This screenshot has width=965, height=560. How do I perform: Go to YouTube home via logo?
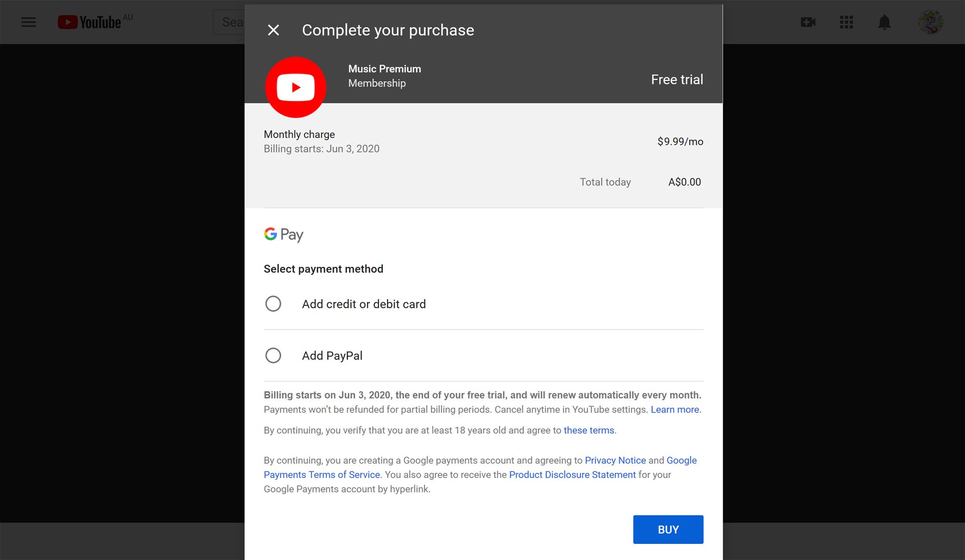coord(89,22)
